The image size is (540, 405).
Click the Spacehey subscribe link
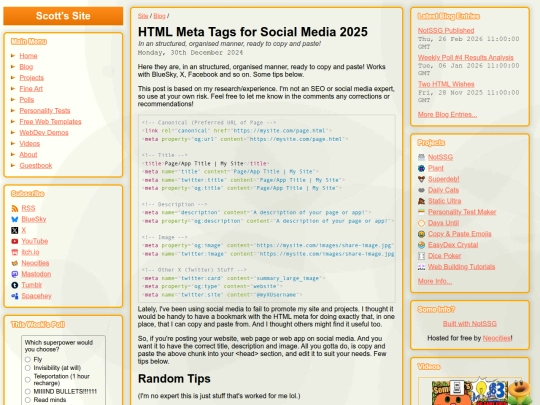point(37,296)
